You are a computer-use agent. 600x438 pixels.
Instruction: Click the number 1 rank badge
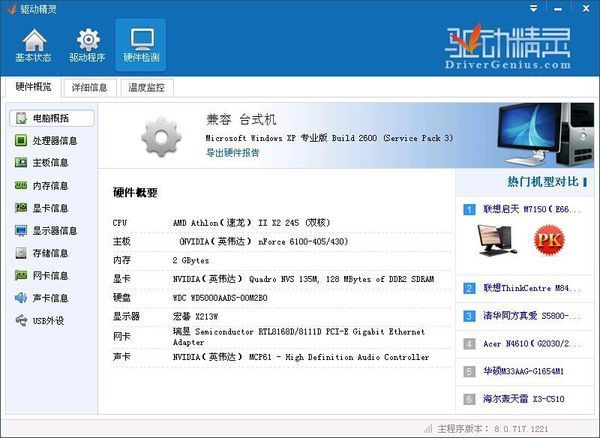469,210
